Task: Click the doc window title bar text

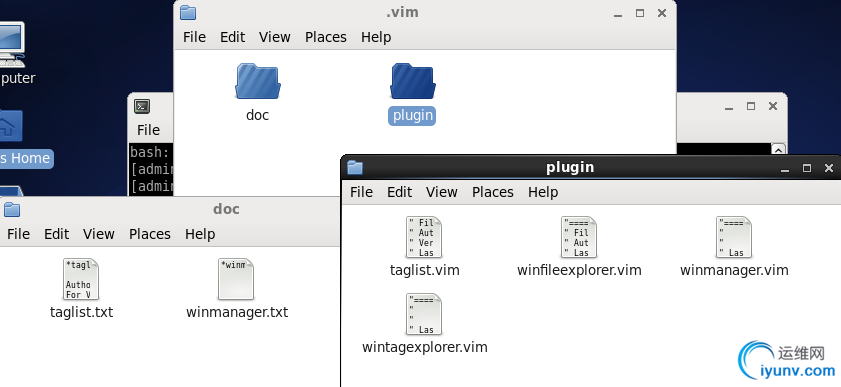Action: tap(226, 209)
